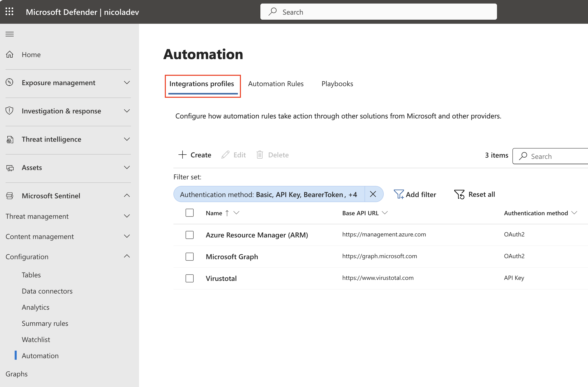Screen dimensions: 588x387
Task: Collapse the Configuration section chevron
Action: coord(127,256)
